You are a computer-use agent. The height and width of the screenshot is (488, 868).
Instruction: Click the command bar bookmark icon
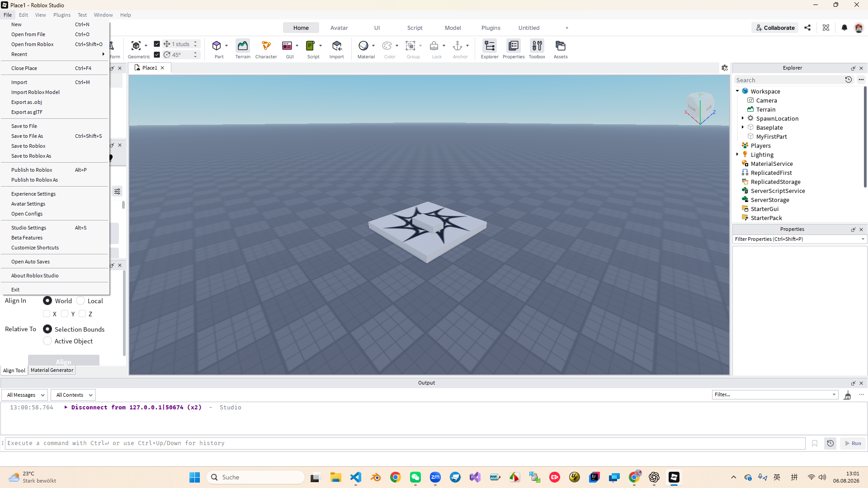[815, 443]
